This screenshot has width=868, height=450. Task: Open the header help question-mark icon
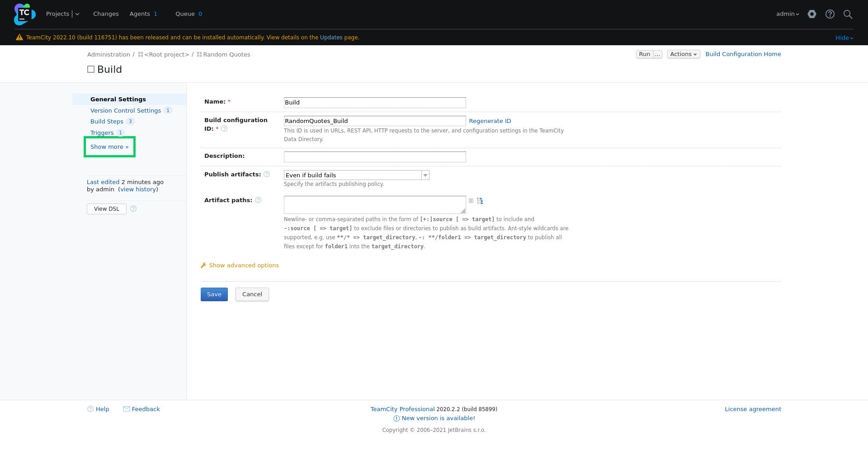point(830,14)
